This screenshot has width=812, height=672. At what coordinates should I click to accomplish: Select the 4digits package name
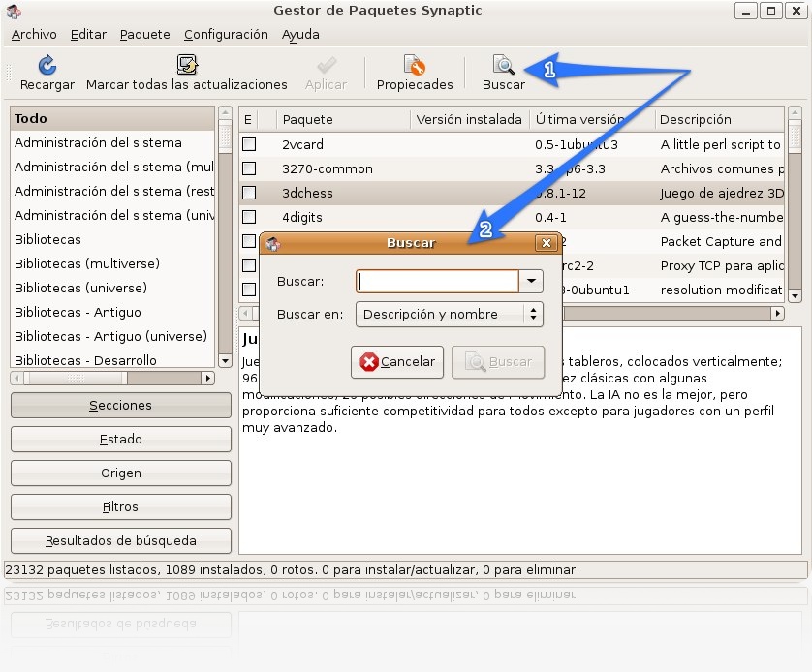(302, 217)
